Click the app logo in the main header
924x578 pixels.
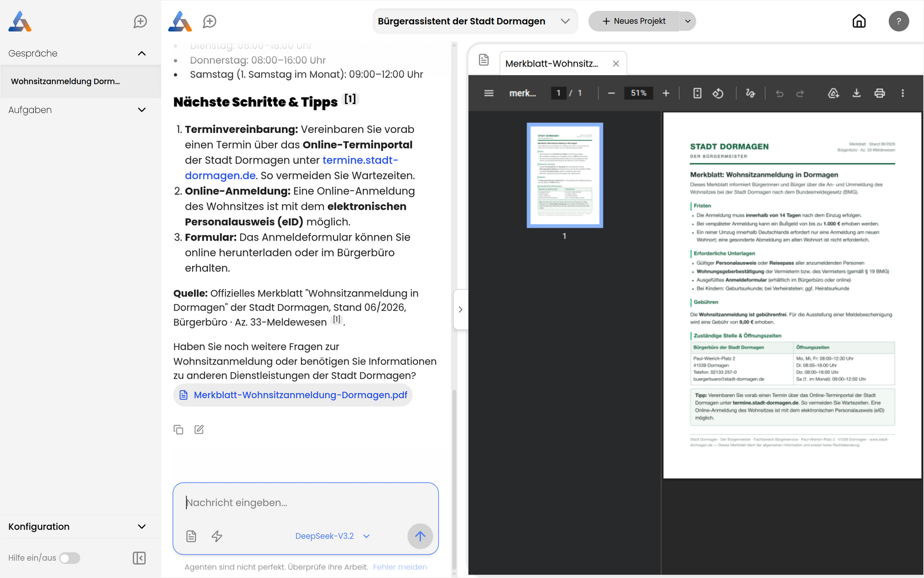(180, 21)
